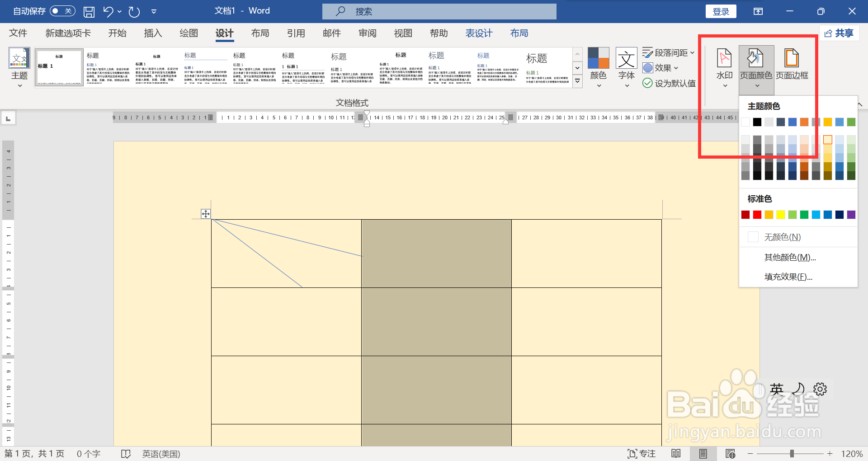Click the zoom out minus button

click(x=750, y=454)
